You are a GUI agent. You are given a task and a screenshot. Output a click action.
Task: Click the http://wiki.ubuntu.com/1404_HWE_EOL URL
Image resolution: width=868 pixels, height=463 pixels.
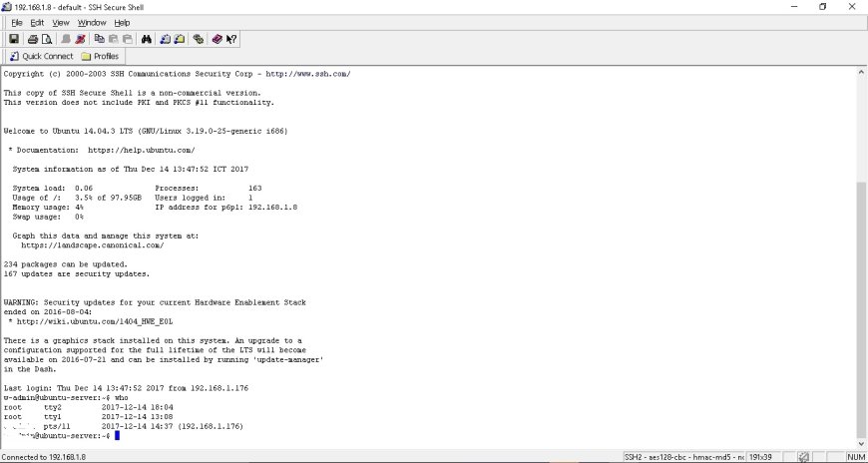pos(95,321)
